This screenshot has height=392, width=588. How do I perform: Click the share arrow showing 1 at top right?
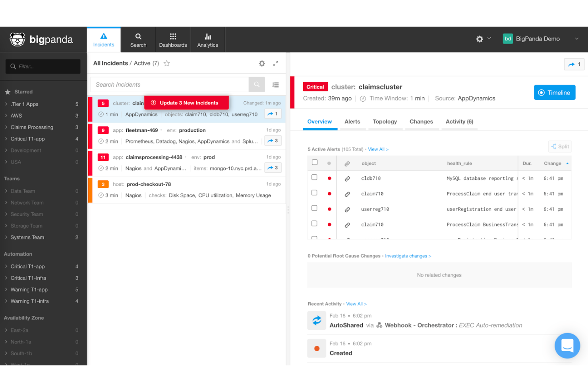574,64
